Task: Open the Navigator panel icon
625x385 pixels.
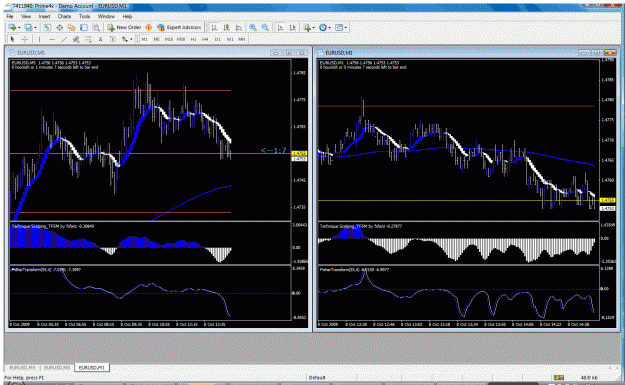Action: 71,28
